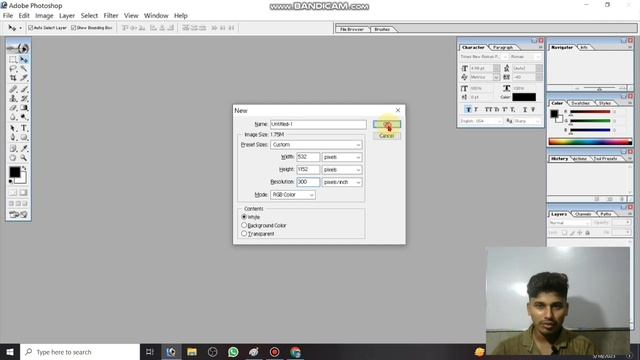Select the Notes tool
The width and height of the screenshot is (640, 360).
(13, 149)
